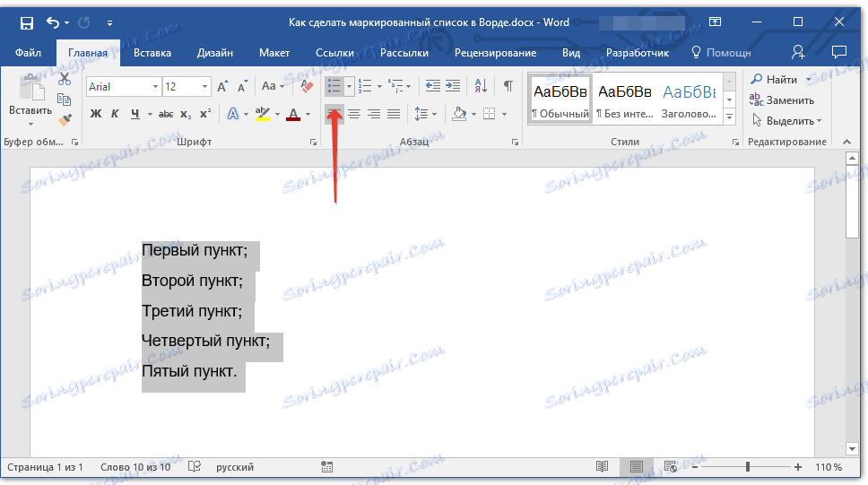Justify the selected text
The height and width of the screenshot is (485, 868).
(394, 114)
